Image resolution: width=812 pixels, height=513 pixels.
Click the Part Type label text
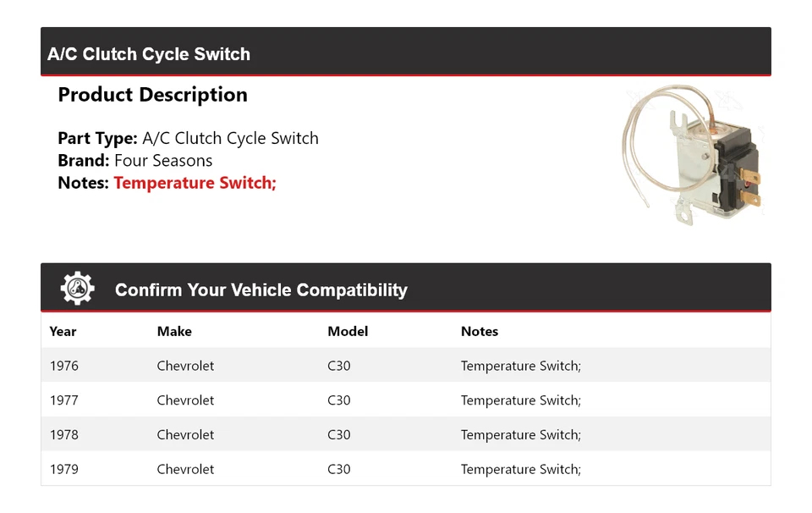point(97,139)
